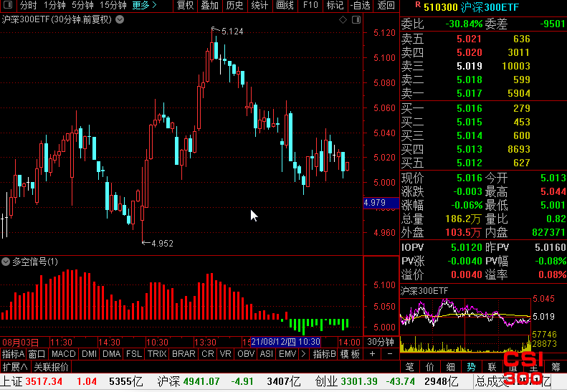567x392 pixels.
Task: Open the 复权 adjustment option
Action: [185, 6]
